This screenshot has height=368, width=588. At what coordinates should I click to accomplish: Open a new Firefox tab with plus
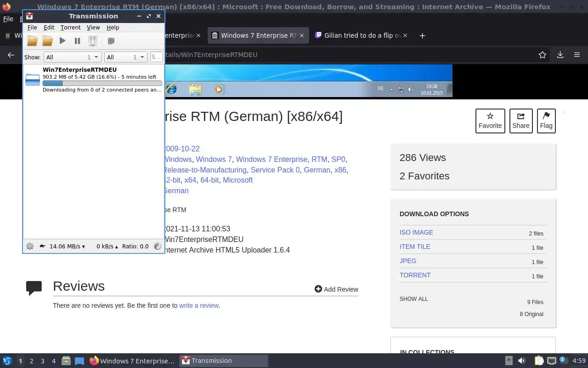422,35
